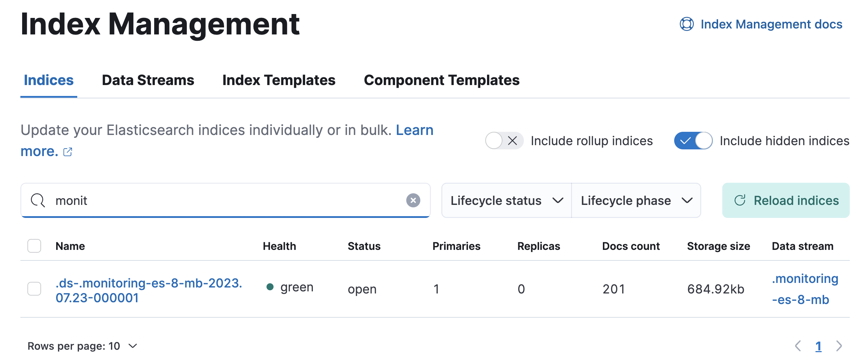Click the magnifying glass search icon
This screenshot has height=362, width=868.
38,200
